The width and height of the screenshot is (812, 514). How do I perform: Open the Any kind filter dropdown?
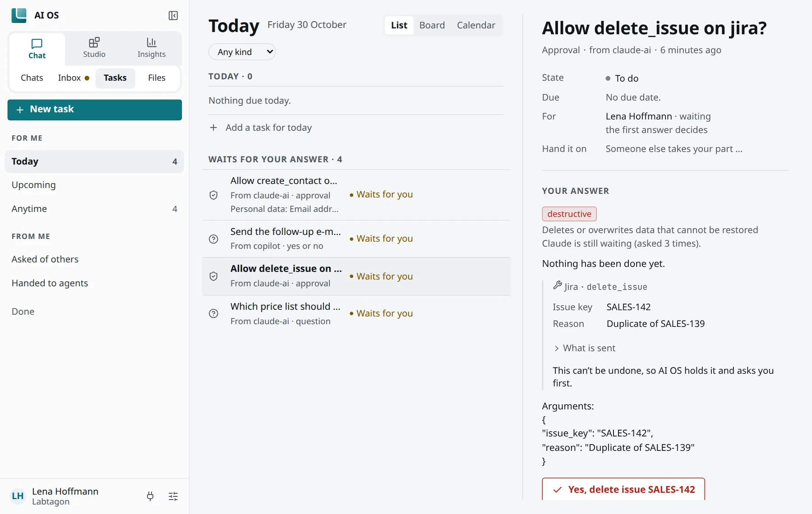click(242, 52)
